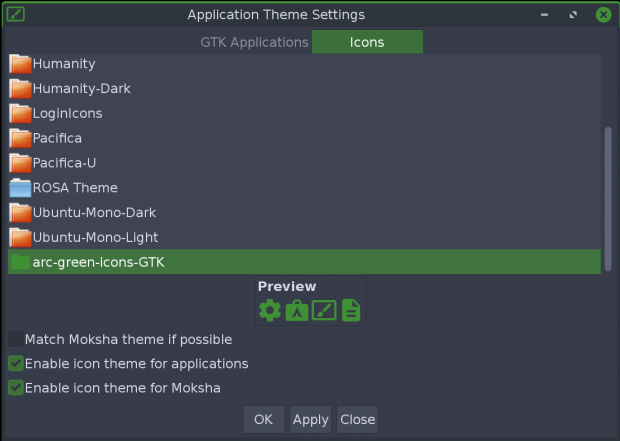Pick Ubuntu-Mono-Dark from the list
Image resolution: width=620 pixels, height=441 pixels.
[304, 212]
